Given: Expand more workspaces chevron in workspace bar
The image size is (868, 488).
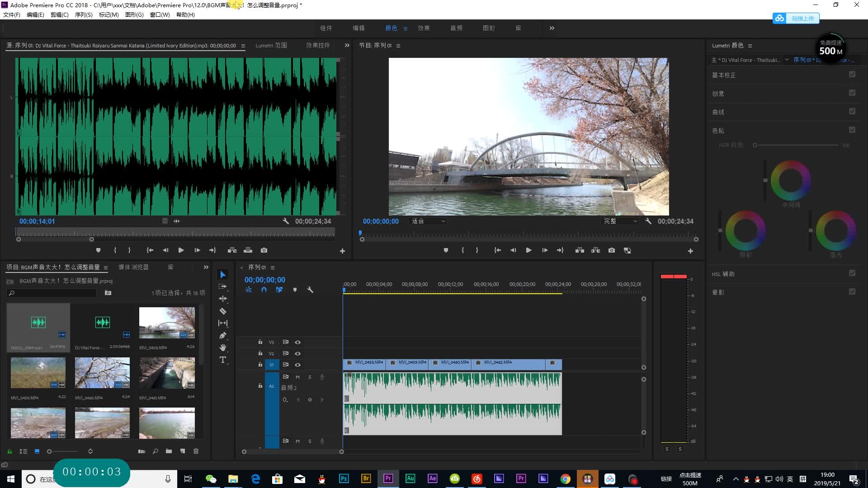Looking at the screenshot, I should [x=552, y=28].
